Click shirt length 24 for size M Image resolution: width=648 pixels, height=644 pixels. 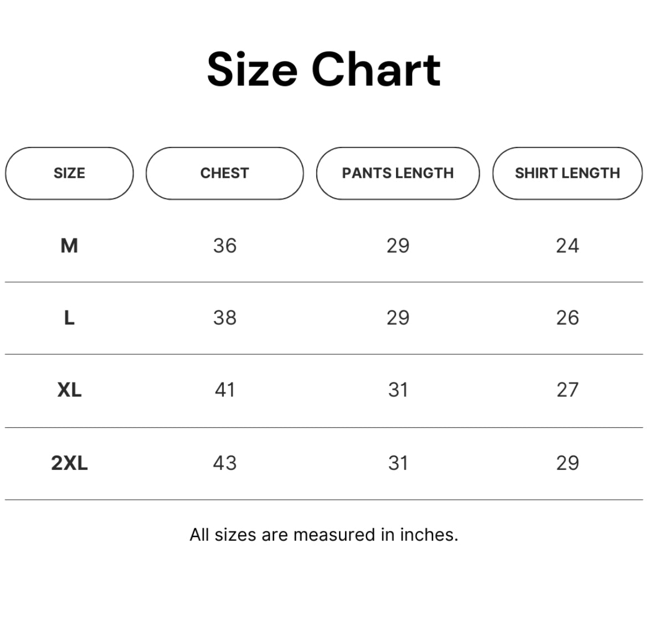tap(567, 246)
